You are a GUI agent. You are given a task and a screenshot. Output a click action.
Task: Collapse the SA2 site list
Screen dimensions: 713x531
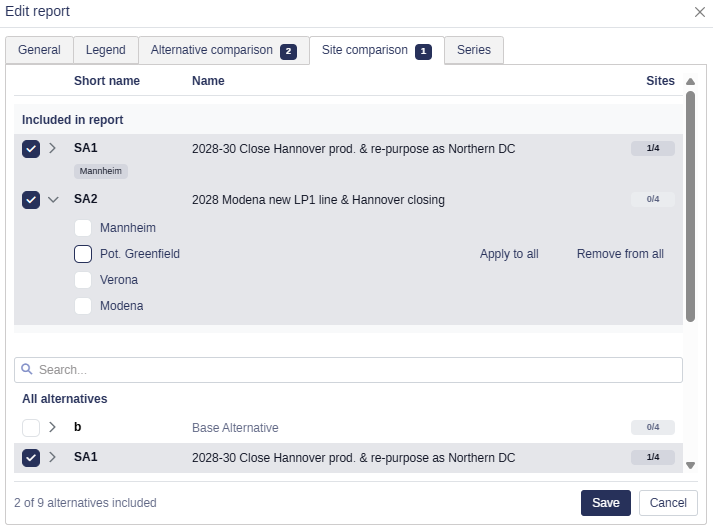53,200
